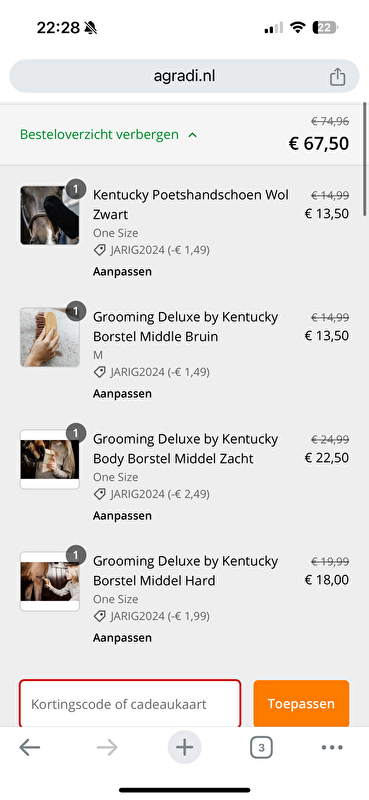Click Aanpassen under Body Borstel Middel Zacht
Screen dimensions: 369x800
click(x=122, y=515)
